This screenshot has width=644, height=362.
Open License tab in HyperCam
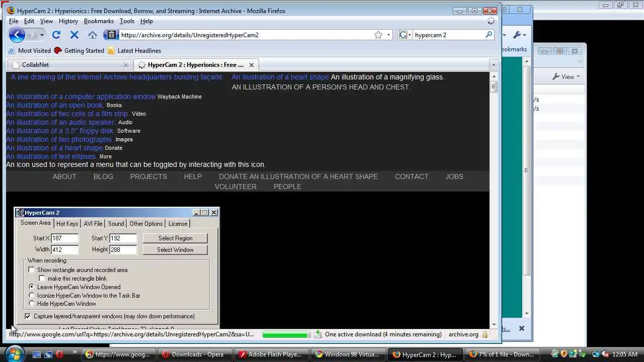coord(178,224)
